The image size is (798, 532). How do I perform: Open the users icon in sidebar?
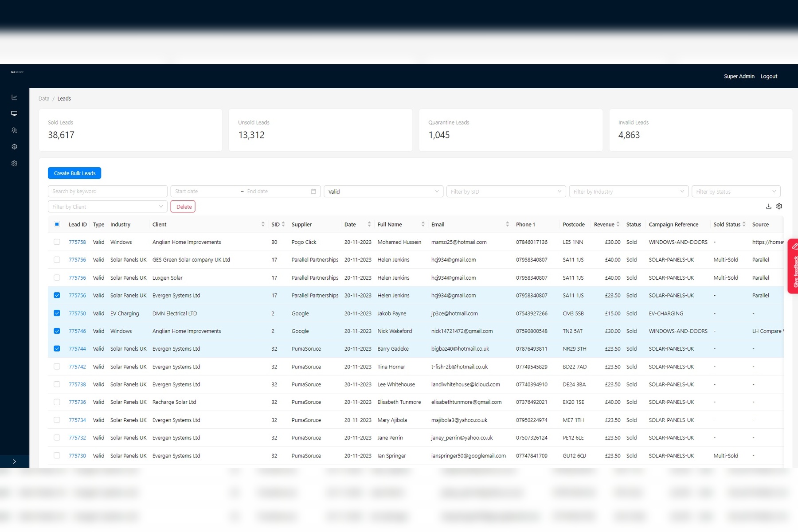pyautogui.click(x=14, y=130)
